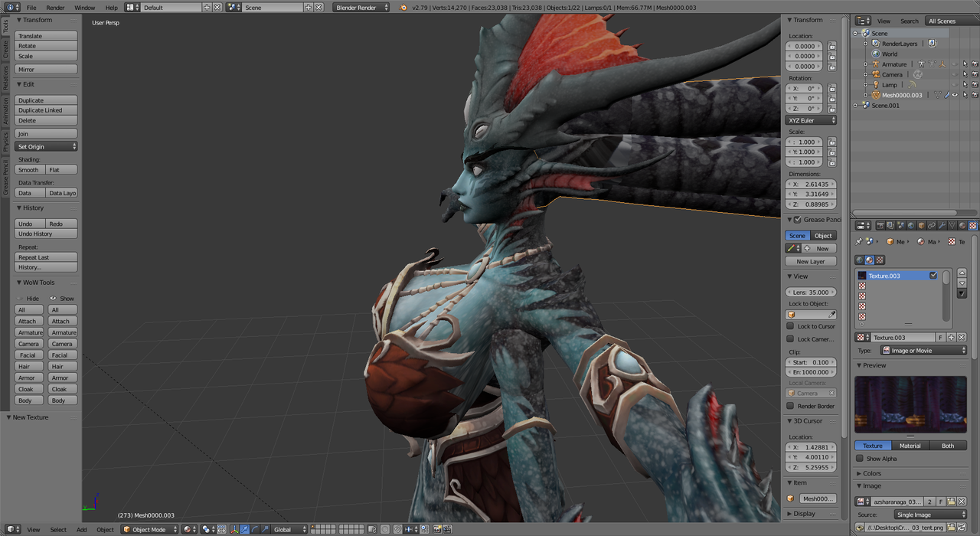This screenshot has height=536, width=980.
Task: Move texture slot up arrow
Action: (962, 273)
